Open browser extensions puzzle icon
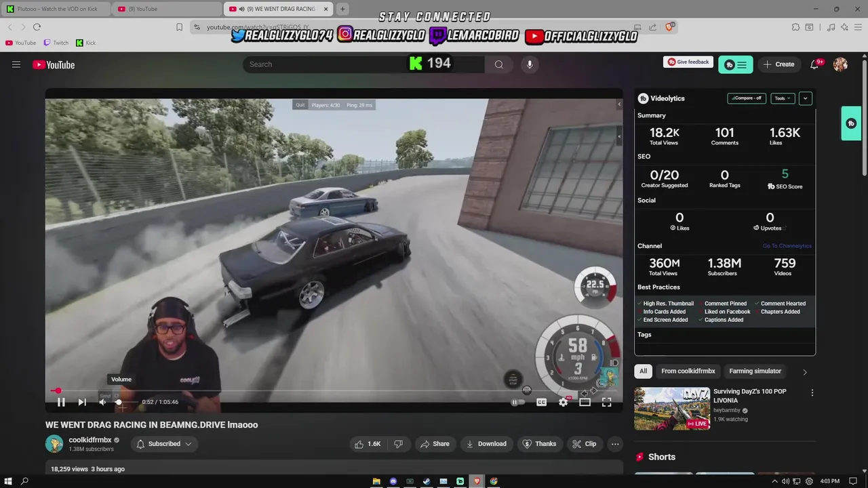868x488 pixels. pos(795,27)
